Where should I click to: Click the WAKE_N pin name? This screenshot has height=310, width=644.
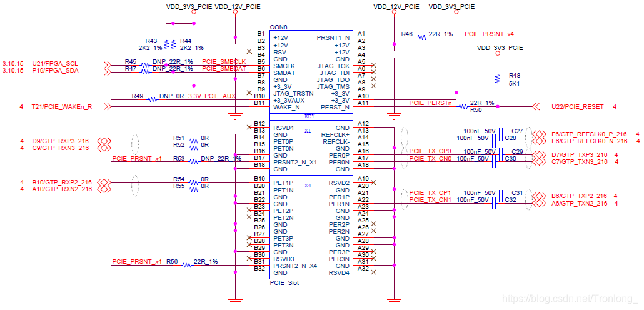pyautogui.click(x=287, y=107)
